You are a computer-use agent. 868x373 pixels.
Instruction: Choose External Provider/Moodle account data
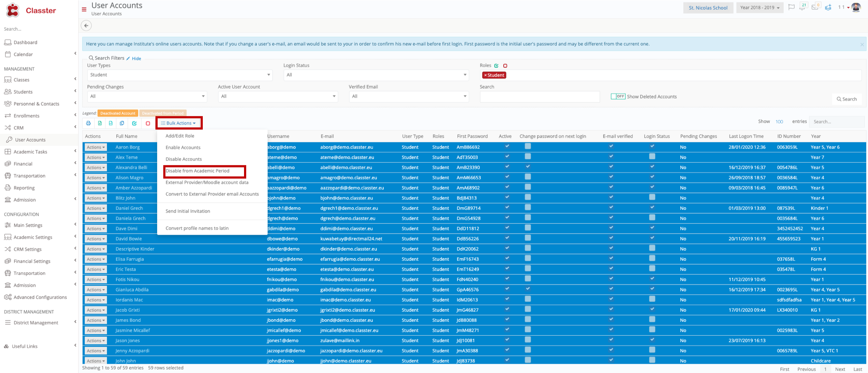[x=207, y=183]
